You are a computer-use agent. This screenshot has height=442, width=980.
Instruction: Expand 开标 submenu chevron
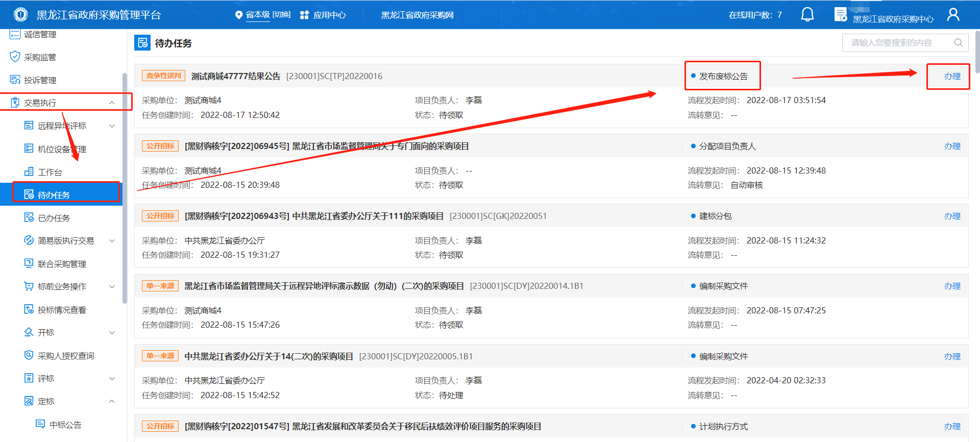coord(112,333)
